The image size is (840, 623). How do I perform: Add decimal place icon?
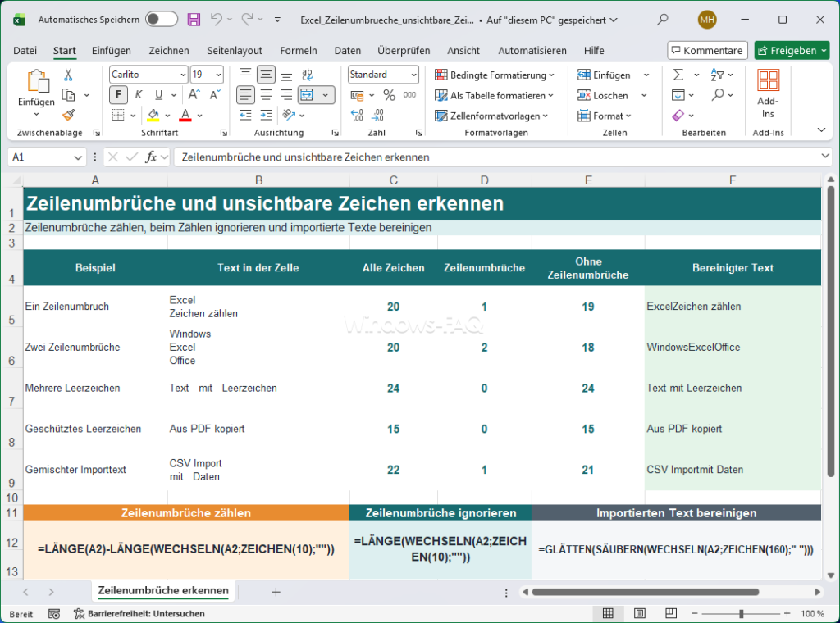click(357, 115)
